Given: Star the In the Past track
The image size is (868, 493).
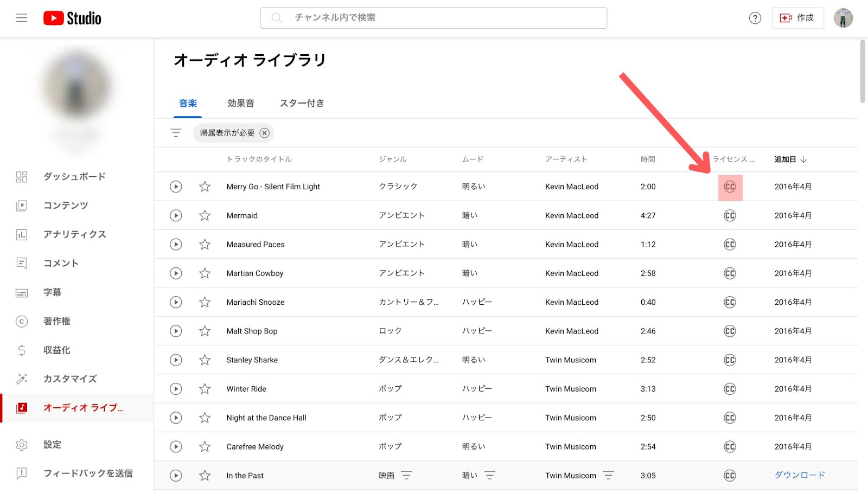Looking at the screenshot, I should click(205, 476).
